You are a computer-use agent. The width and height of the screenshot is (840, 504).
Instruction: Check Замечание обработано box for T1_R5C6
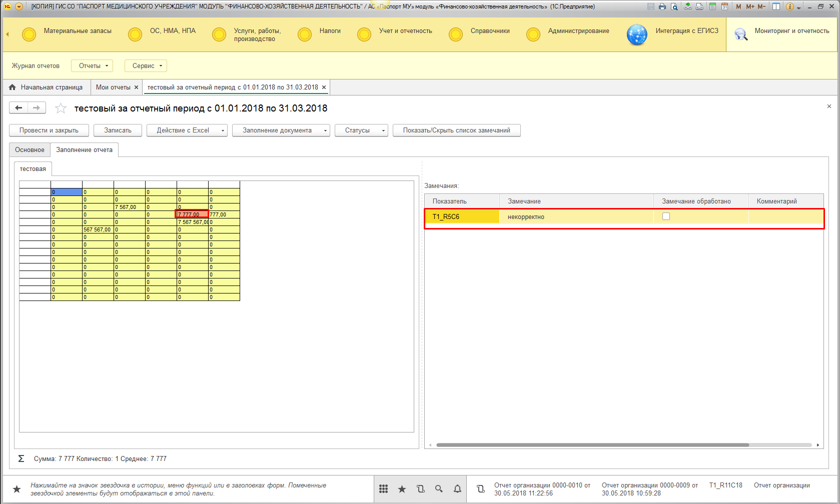666,216
